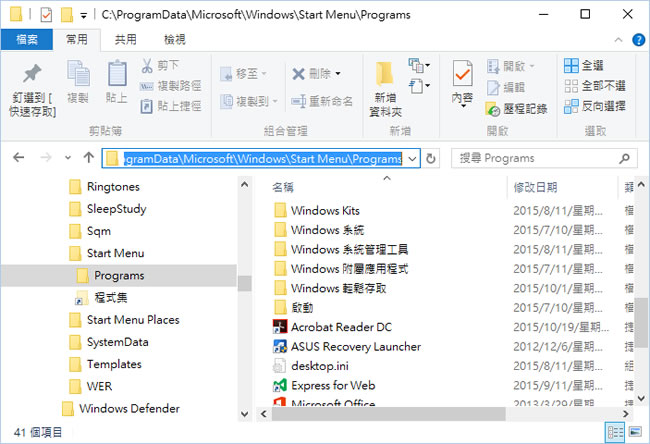Open the recent locations dropdown
The width and height of the screenshot is (650, 444).
68,158
